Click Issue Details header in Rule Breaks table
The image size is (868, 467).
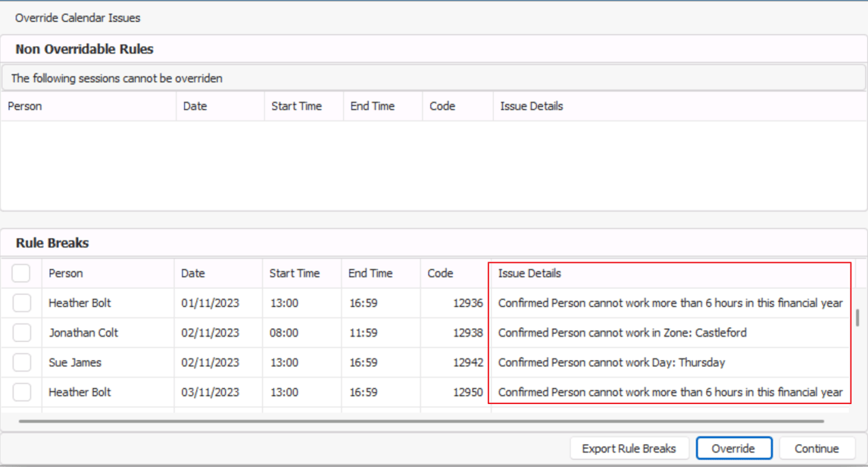point(529,273)
